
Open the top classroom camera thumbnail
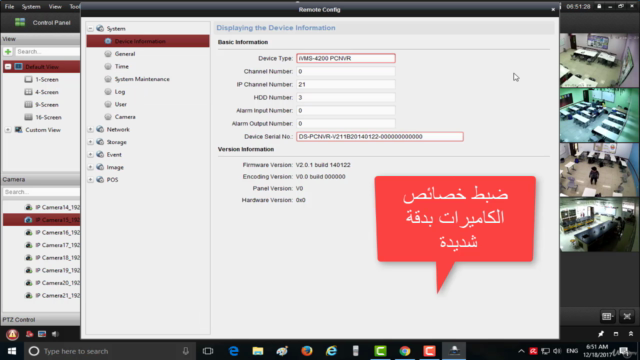coord(599,60)
